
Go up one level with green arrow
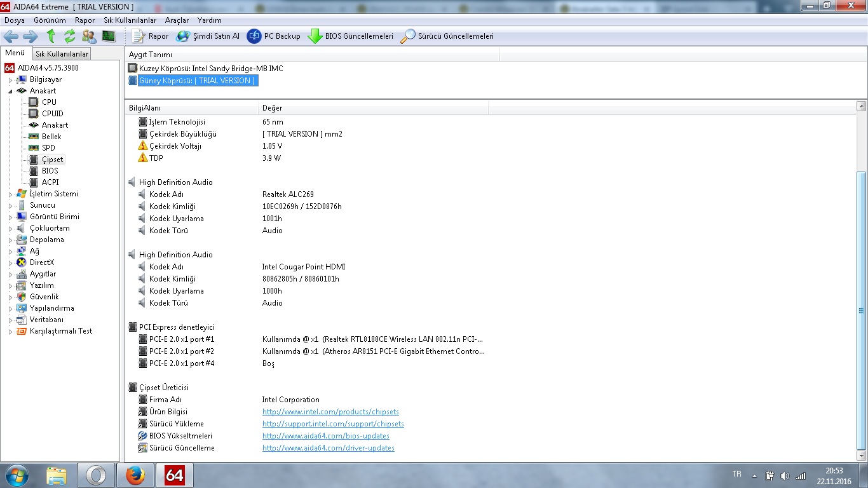point(51,36)
